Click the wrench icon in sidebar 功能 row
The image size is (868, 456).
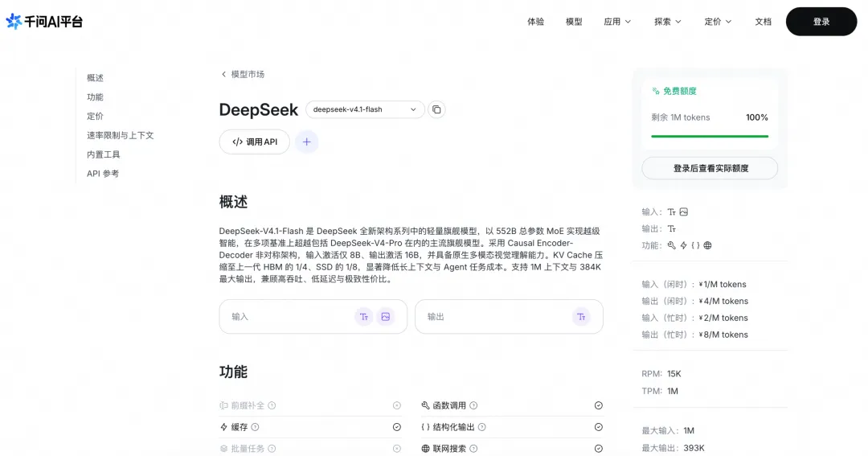tap(671, 245)
